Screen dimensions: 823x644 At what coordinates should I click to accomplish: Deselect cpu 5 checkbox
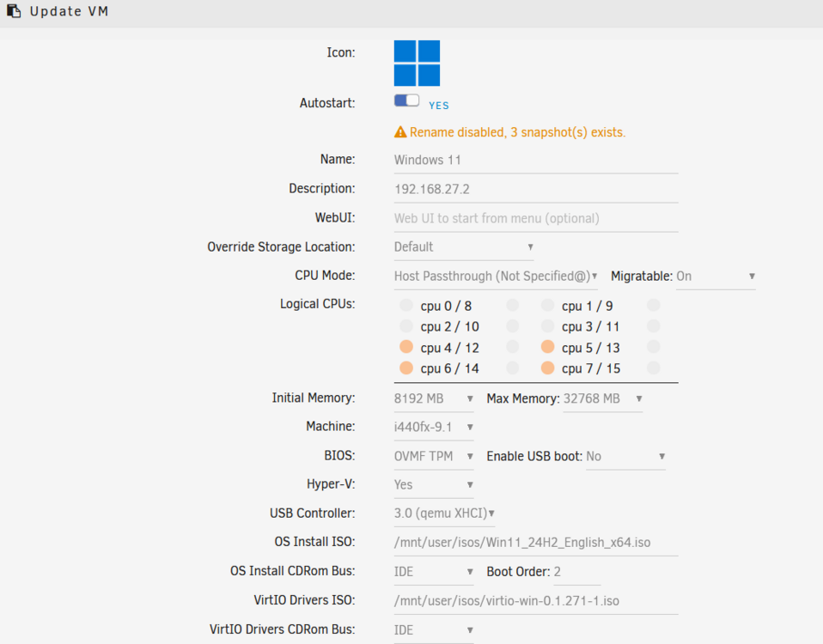(547, 347)
